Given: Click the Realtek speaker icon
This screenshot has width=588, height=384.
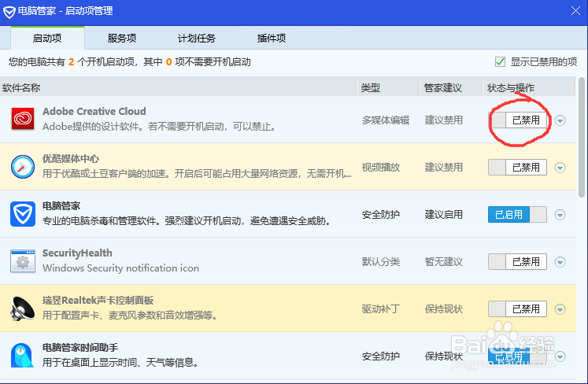Looking at the screenshot, I should (x=23, y=308).
